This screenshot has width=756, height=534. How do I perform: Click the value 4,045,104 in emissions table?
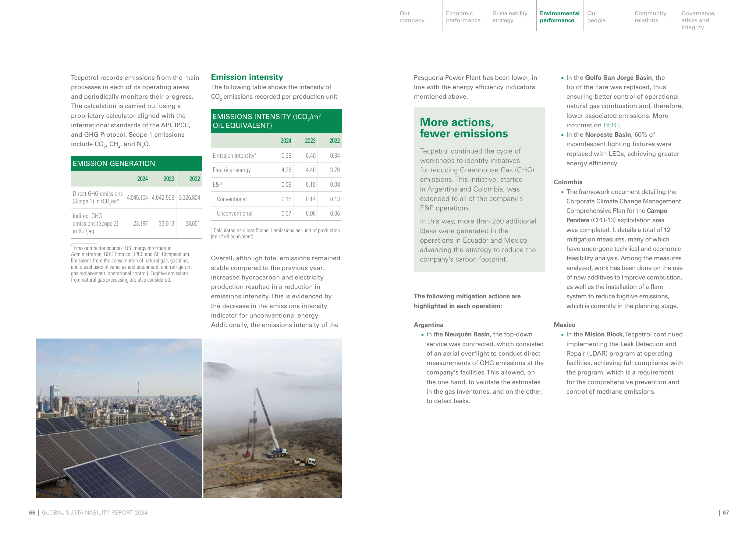pos(137,197)
